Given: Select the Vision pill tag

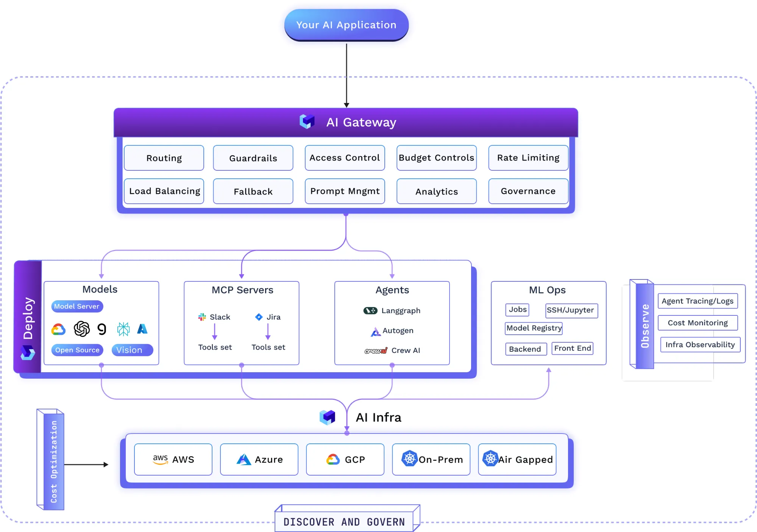Looking at the screenshot, I should (x=132, y=350).
